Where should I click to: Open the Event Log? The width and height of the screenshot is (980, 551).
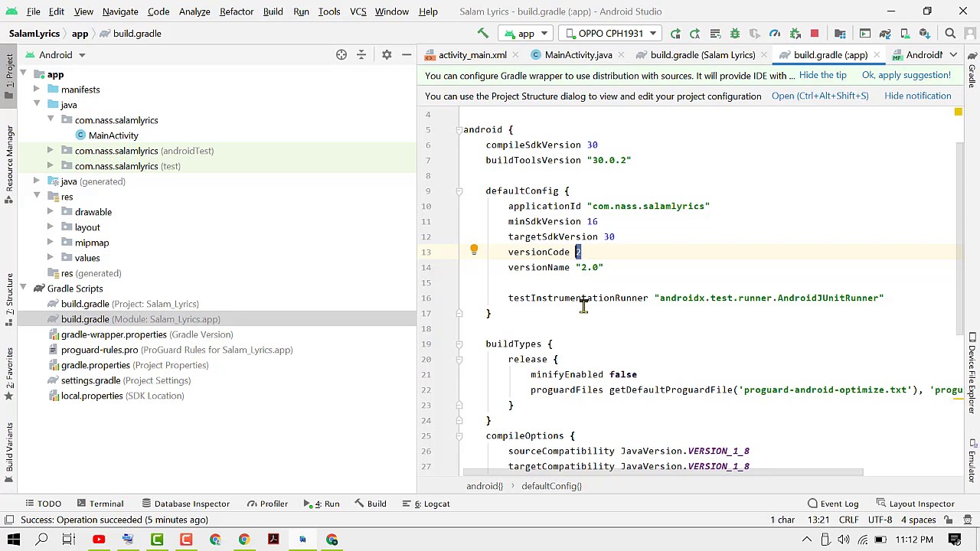click(832, 504)
